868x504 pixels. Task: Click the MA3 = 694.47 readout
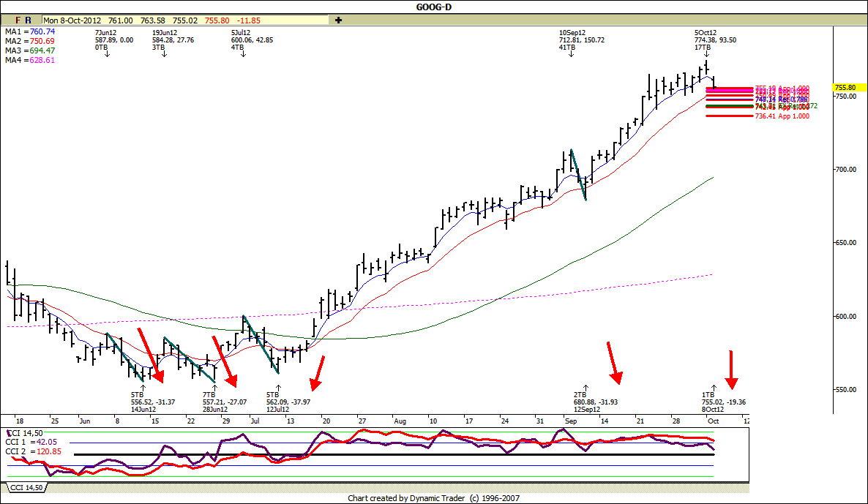coord(30,50)
